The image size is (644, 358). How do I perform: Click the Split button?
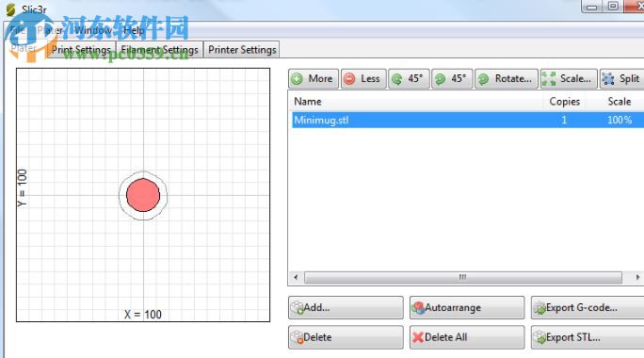pos(621,78)
